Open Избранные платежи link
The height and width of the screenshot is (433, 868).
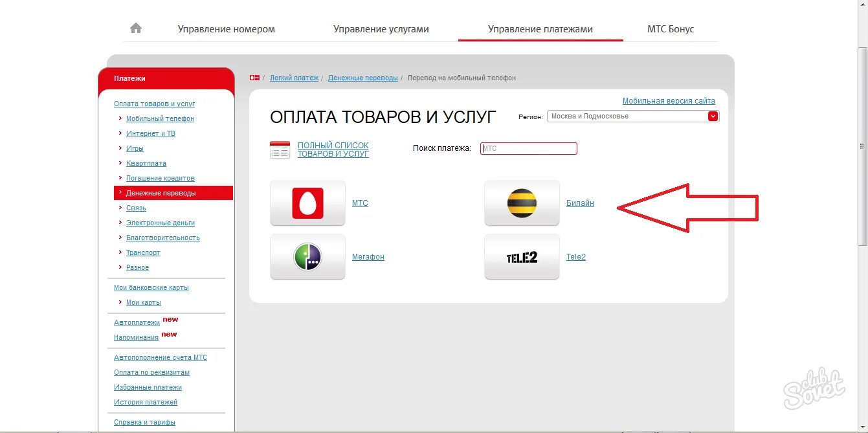pyautogui.click(x=148, y=387)
